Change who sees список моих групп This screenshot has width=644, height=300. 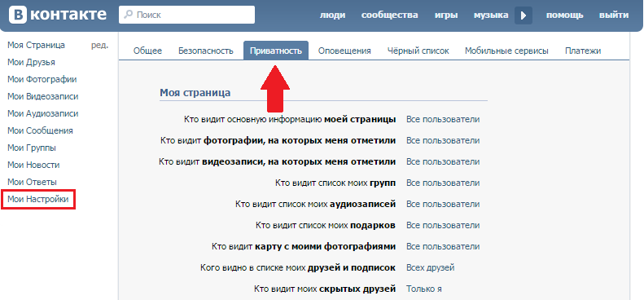tap(443, 183)
